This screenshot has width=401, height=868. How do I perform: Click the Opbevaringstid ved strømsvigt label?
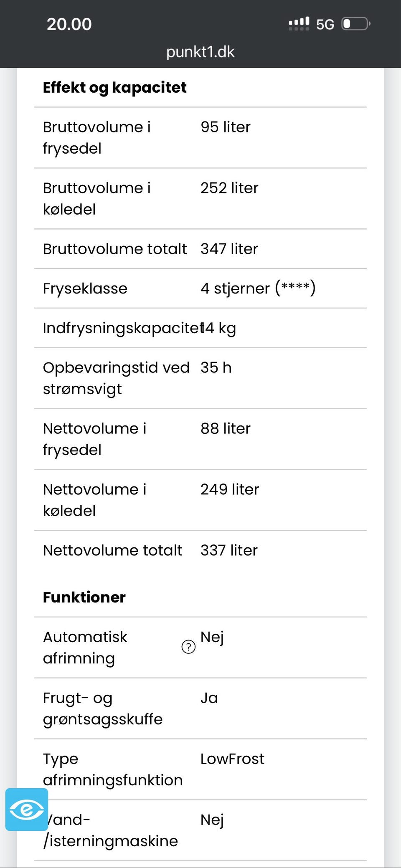[x=116, y=378]
